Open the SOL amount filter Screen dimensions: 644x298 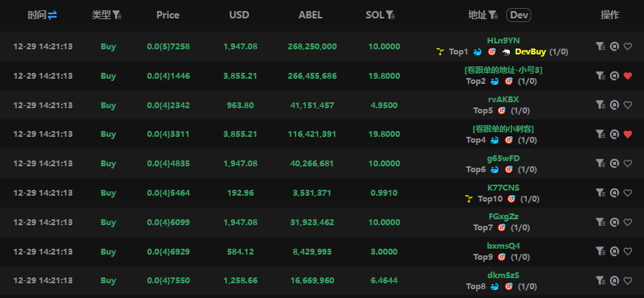390,15
